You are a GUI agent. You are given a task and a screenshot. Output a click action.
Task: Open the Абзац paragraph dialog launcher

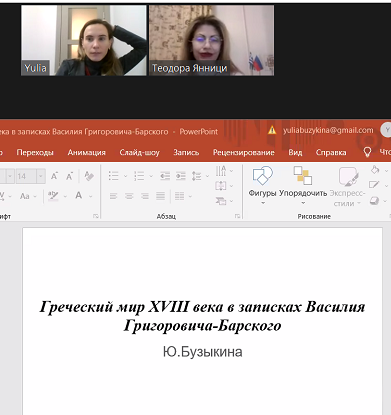coord(237,216)
